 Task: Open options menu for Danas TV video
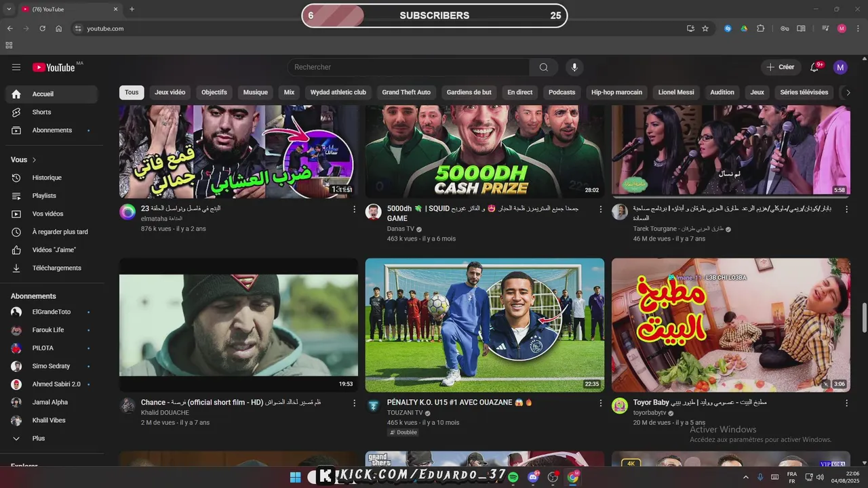600,209
